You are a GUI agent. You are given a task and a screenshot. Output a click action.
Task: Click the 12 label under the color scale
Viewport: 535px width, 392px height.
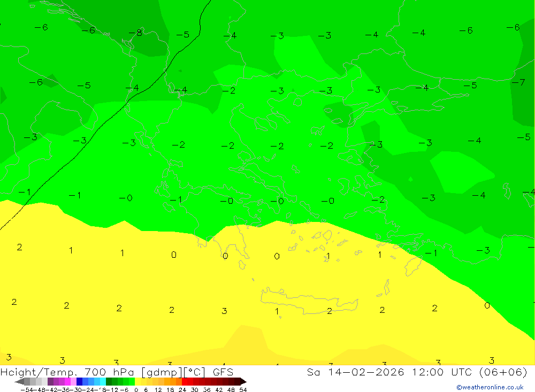(x=158, y=390)
